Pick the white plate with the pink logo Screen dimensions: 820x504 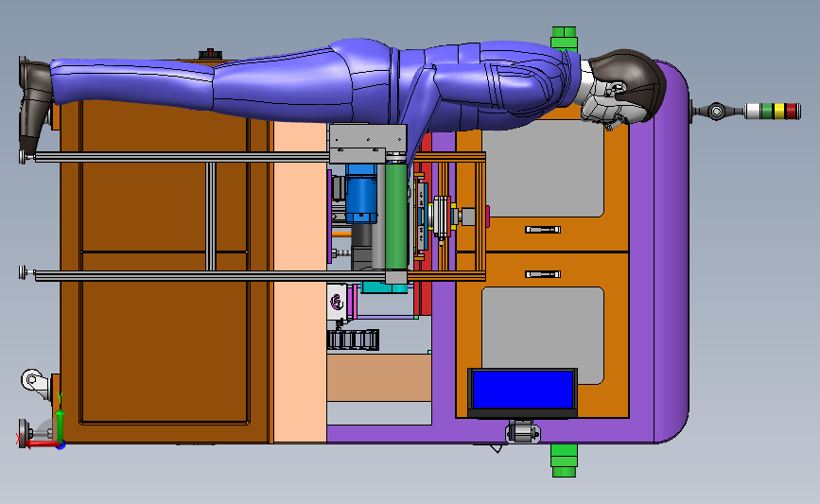(337, 302)
